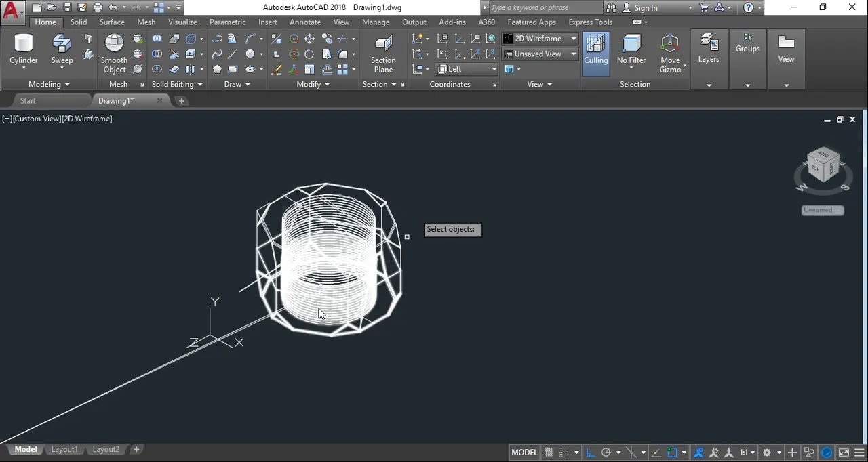Click the Annotation Monitor plus icon

[x=791, y=453]
